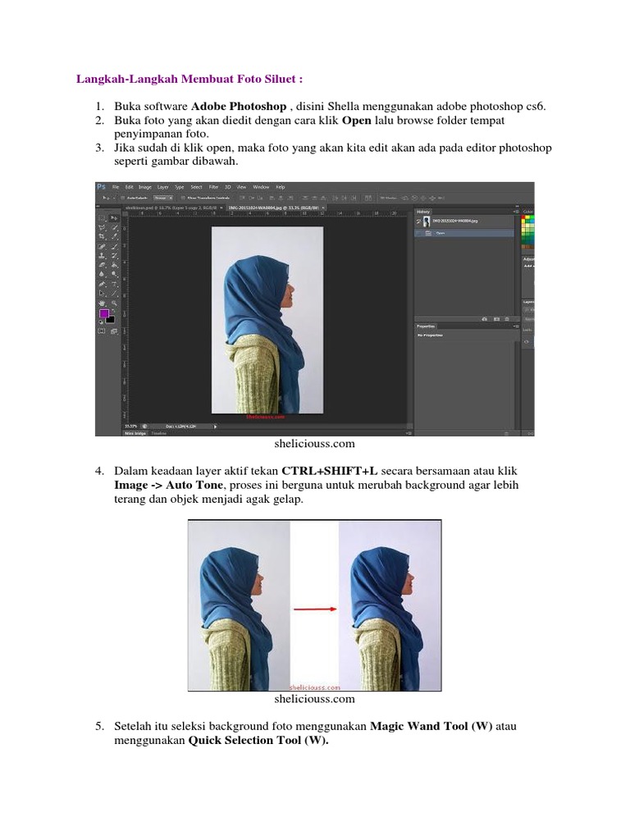
Task: Open the Auto-Select Group dropdown
Action: [163, 198]
